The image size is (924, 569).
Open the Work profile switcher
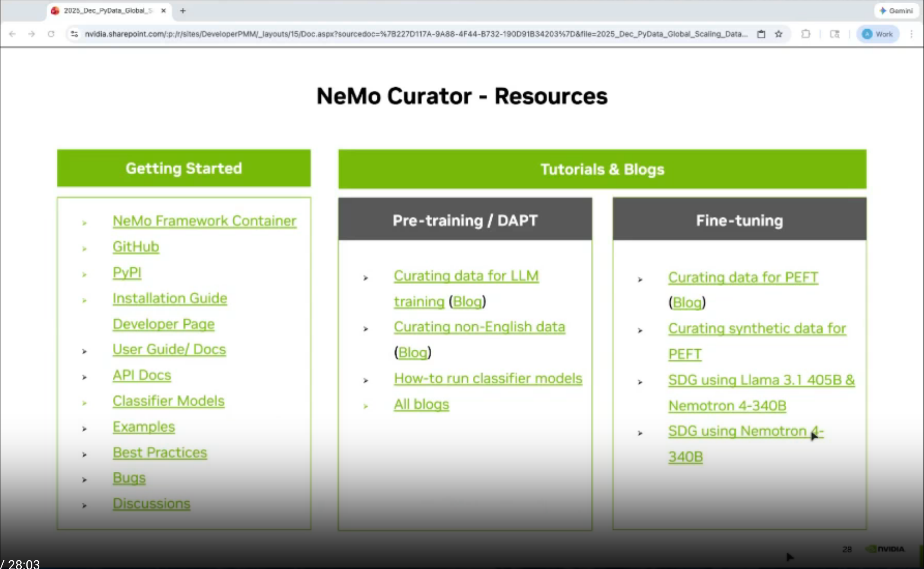pos(878,34)
